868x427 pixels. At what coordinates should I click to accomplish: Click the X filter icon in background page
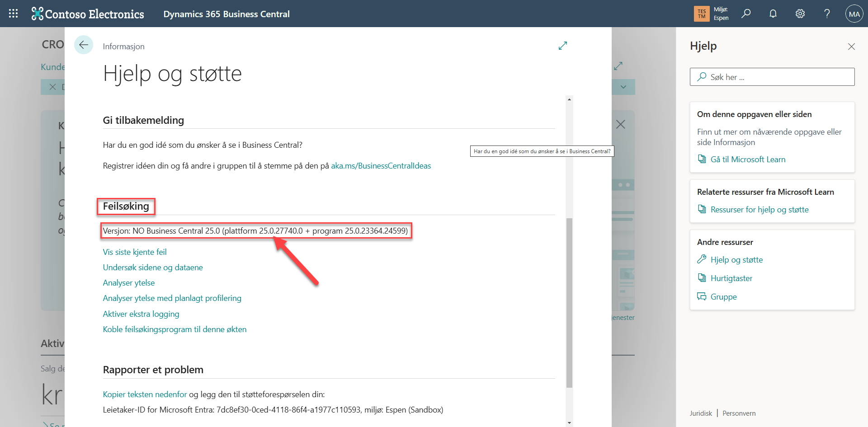[x=52, y=87]
